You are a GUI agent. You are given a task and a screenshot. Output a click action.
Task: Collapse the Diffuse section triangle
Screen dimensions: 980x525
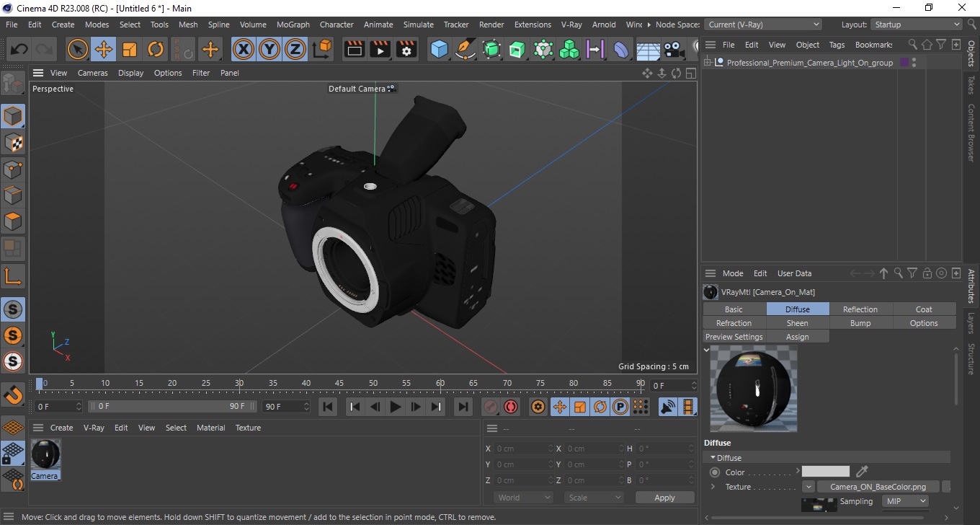point(713,457)
